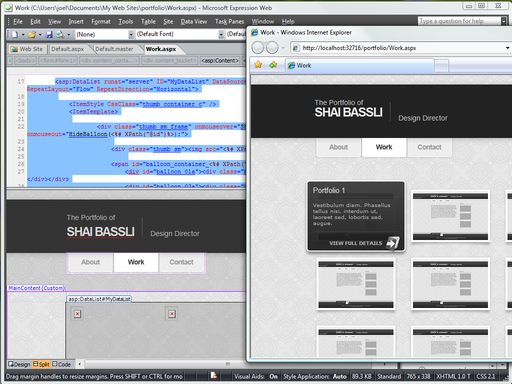512x384 pixels.
Task: Click the CSS 2.1 schema indicator
Action: 486,376
